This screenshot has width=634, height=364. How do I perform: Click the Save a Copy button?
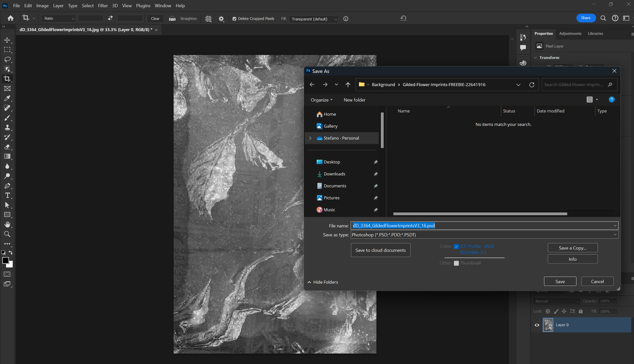pyautogui.click(x=572, y=248)
